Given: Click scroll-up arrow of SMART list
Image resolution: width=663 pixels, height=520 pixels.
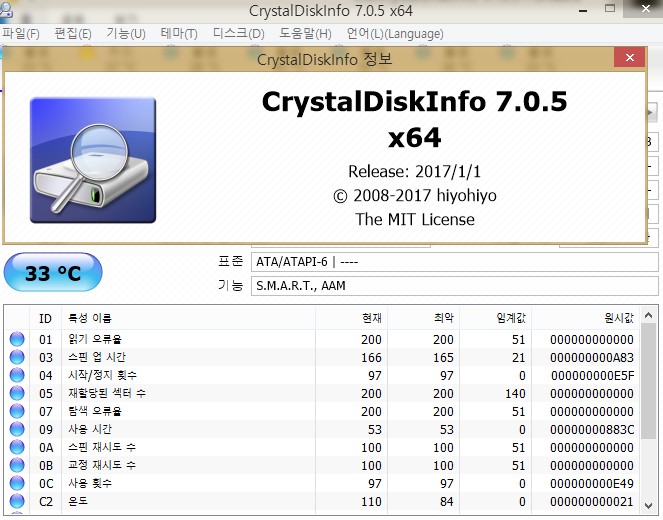Looking at the screenshot, I should point(649,315).
